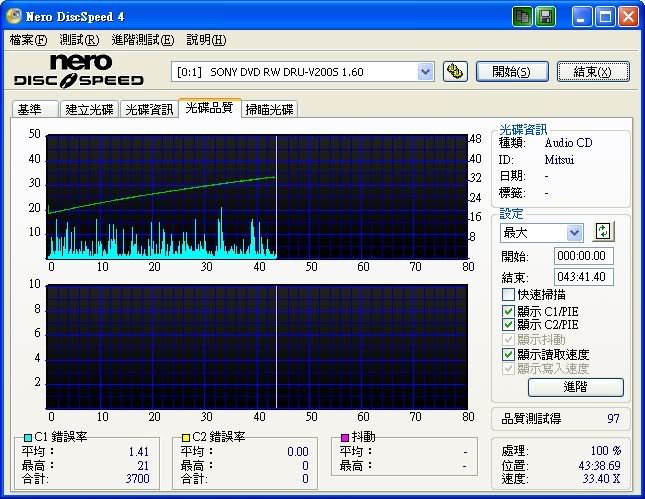Screen dimensions: 645x499
Task: Switch to the 基準 benchmark tab
Action: click(x=35, y=109)
